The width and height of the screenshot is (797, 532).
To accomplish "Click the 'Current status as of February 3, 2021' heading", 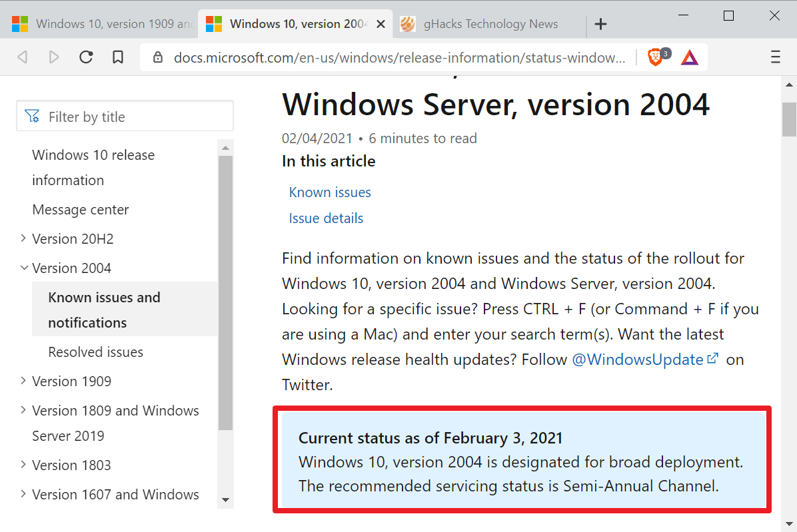I will click(430, 437).
